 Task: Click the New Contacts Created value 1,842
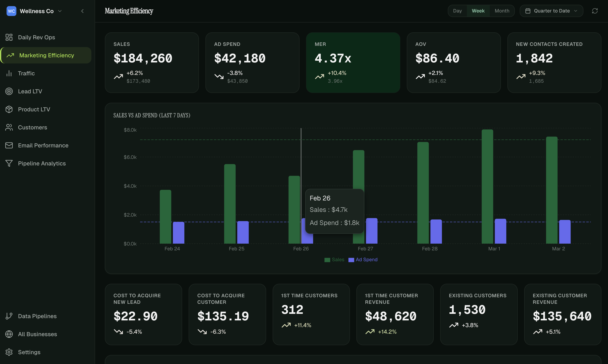coord(534,58)
